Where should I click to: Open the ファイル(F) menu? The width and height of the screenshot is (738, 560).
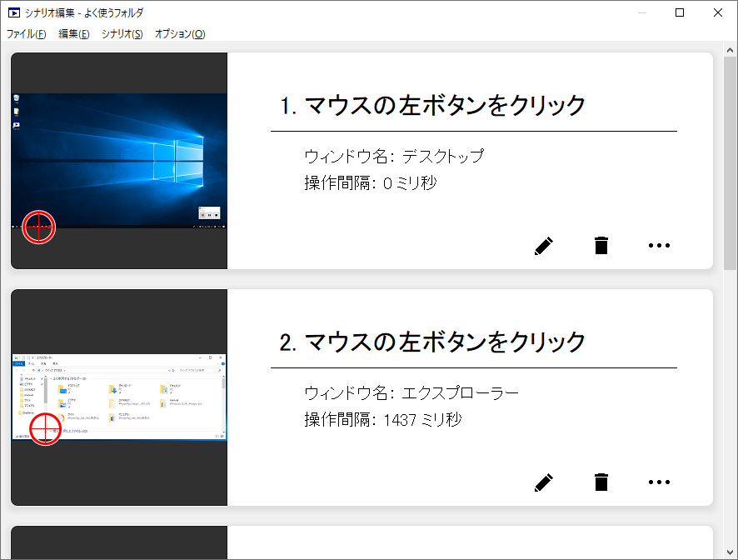click(27, 34)
